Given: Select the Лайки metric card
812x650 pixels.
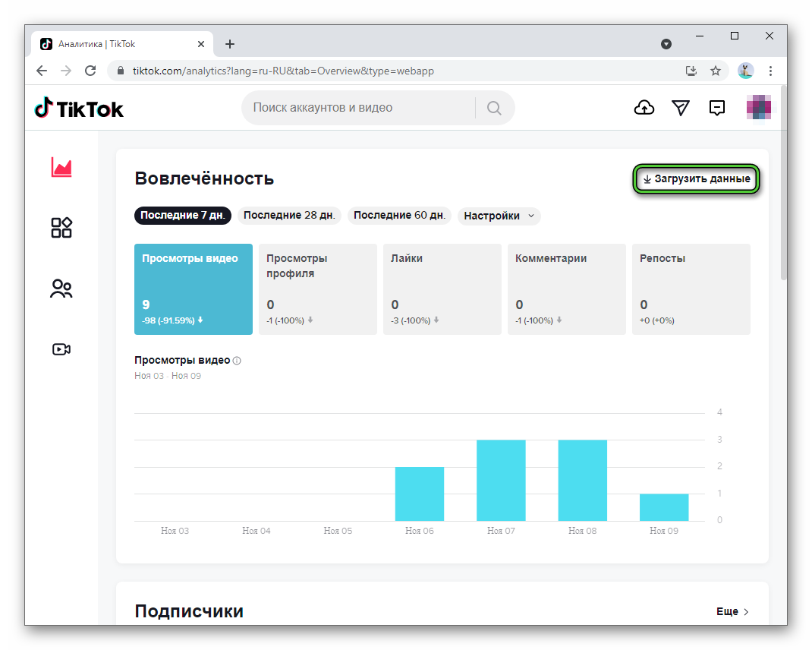Looking at the screenshot, I should pos(442,289).
